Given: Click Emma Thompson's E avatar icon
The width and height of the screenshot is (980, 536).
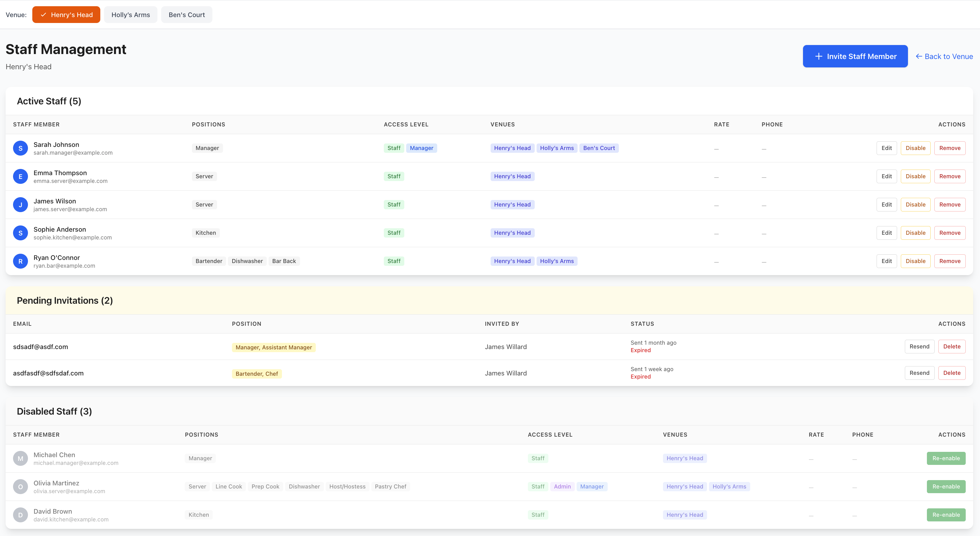Looking at the screenshot, I should coord(20,176).
